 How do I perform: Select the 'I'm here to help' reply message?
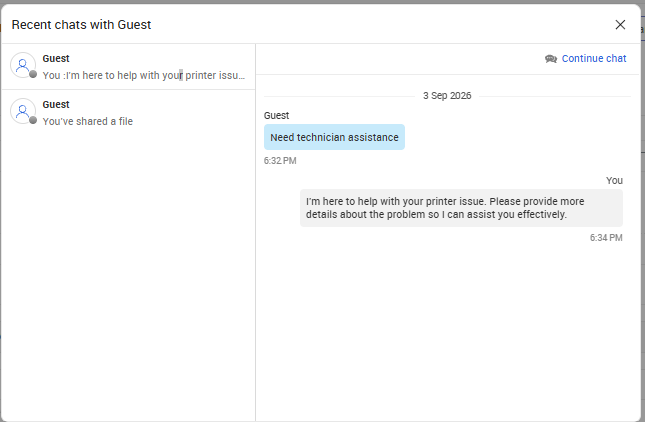(x=461, y=208)
